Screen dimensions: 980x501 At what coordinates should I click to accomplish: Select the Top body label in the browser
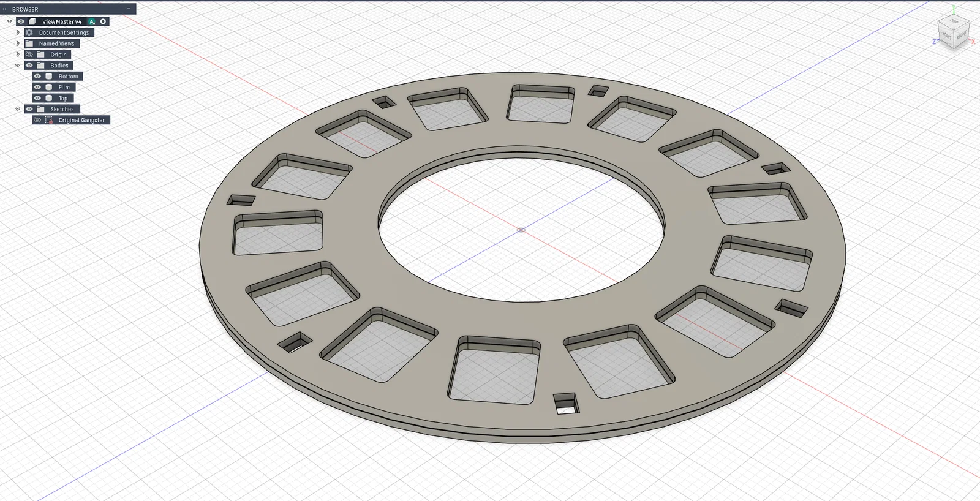pyautogui.click(x=63, y=99)
